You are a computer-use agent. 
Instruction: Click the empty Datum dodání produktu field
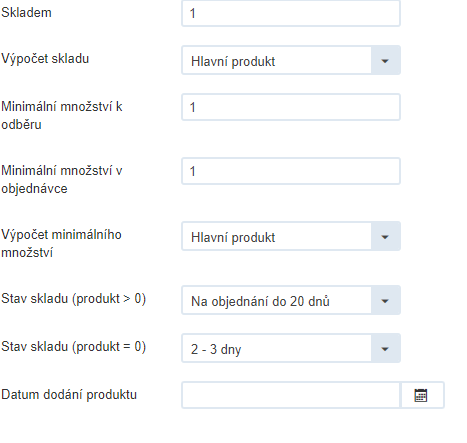click(x=291, y=395)
